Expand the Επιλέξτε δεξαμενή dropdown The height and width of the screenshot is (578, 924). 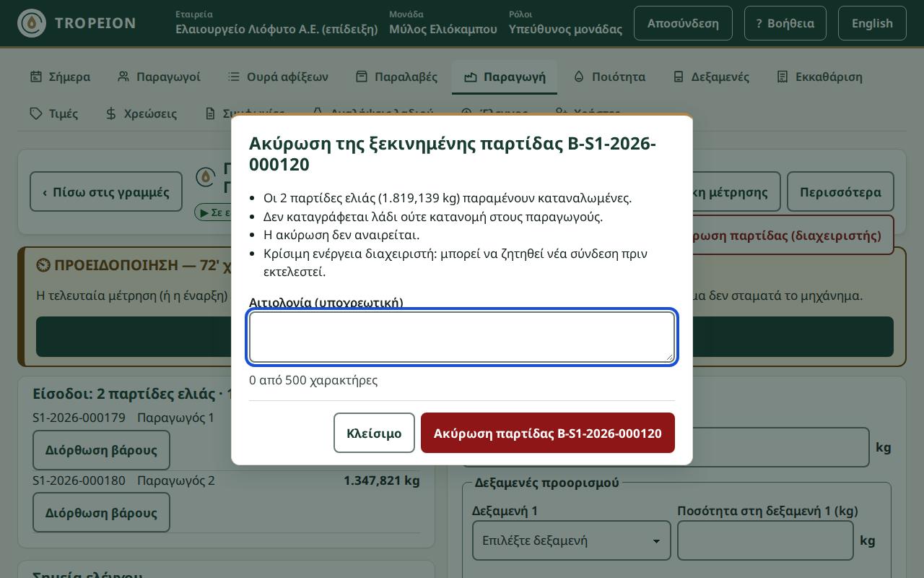(x=572, y=540)
